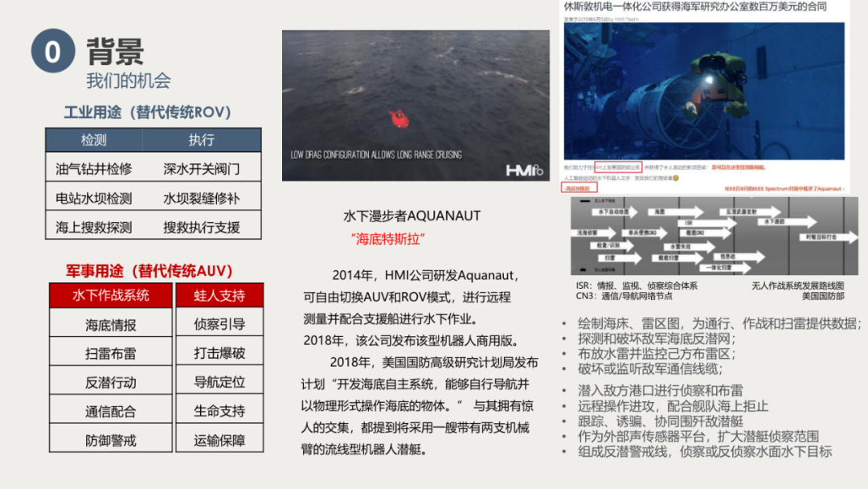Click the smiley emoji in the article text
Image resolution: width=868 pixels, height=489 pixels.
coord(676,178)
